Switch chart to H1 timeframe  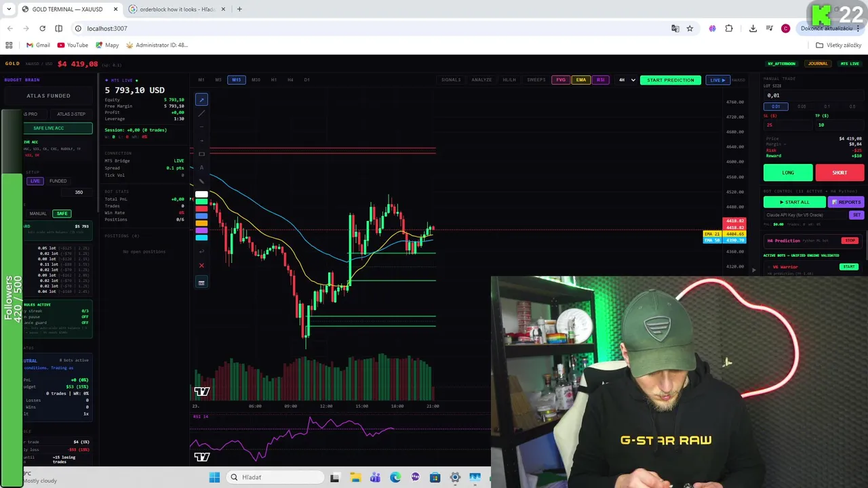[x=274, y=80]
